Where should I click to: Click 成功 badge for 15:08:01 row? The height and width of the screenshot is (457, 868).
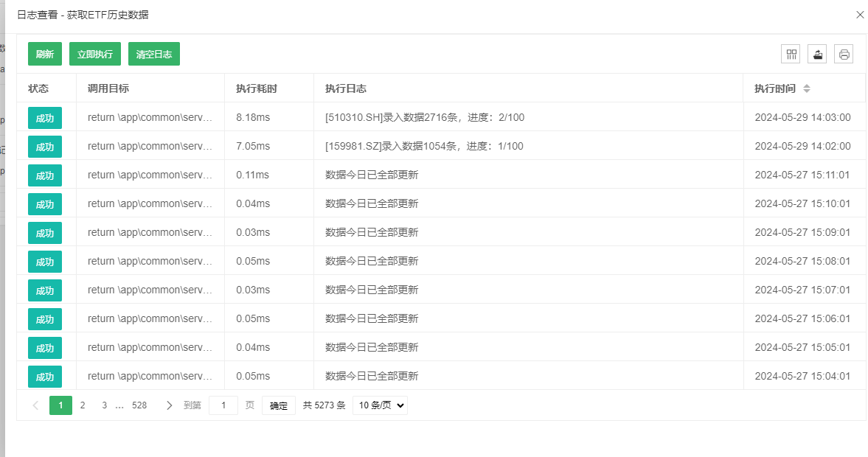click(x=45, y=262)
